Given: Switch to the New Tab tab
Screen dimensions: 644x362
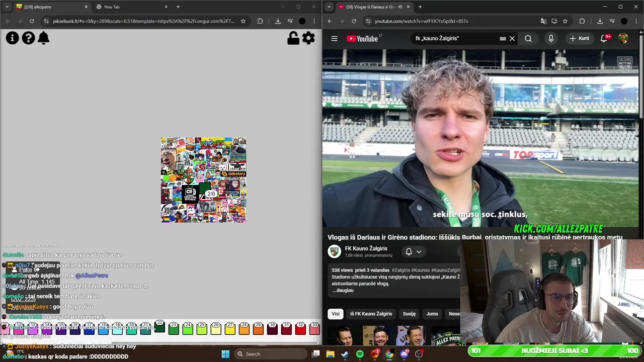Looking at the screenshot, I should pos(132,7).
